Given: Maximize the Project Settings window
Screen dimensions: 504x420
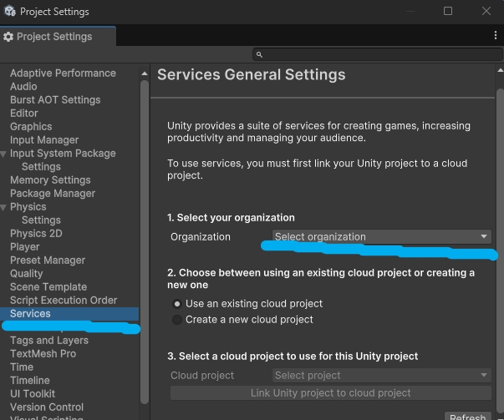Looking at the screenshot, I should (x=448, y=12).
